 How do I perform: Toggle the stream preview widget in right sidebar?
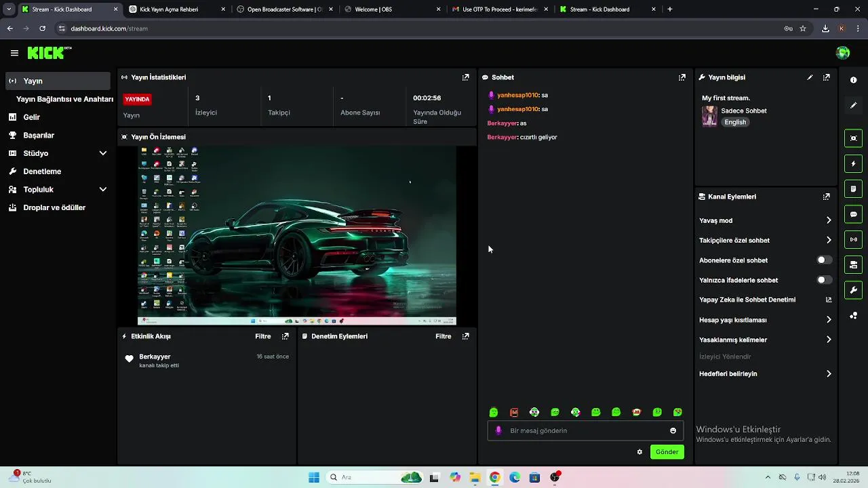tap(853, 138)
